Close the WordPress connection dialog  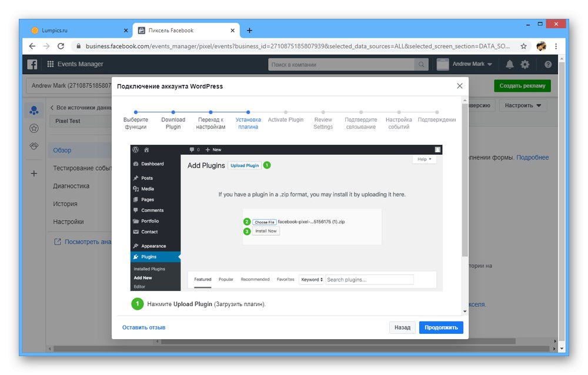pos(460,86)
